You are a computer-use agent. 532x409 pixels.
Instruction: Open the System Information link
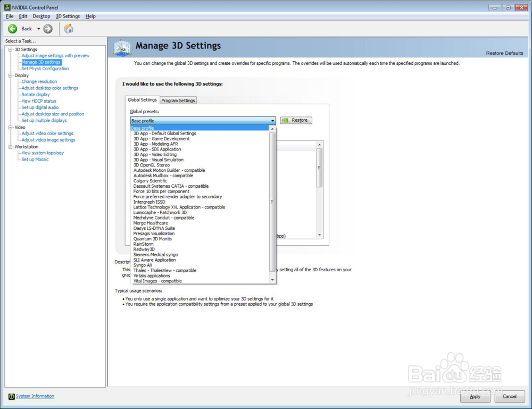[35, 396]
